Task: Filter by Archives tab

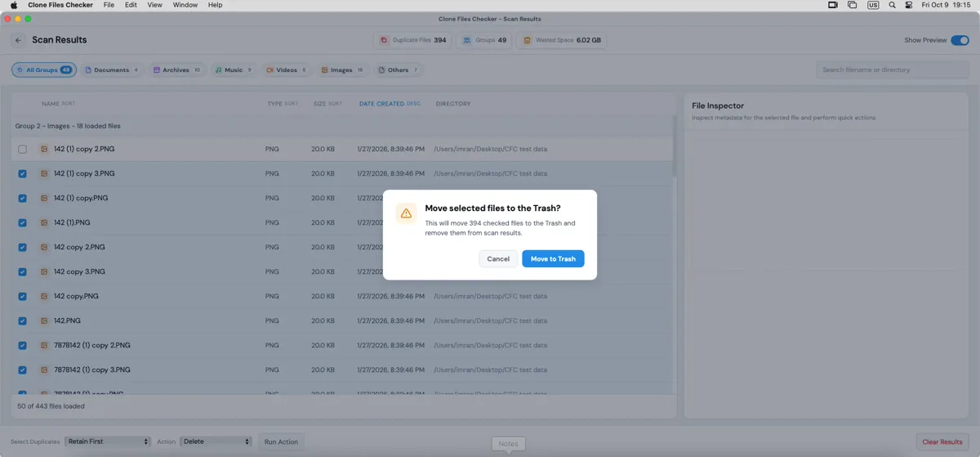Action: tap(176, 70)
